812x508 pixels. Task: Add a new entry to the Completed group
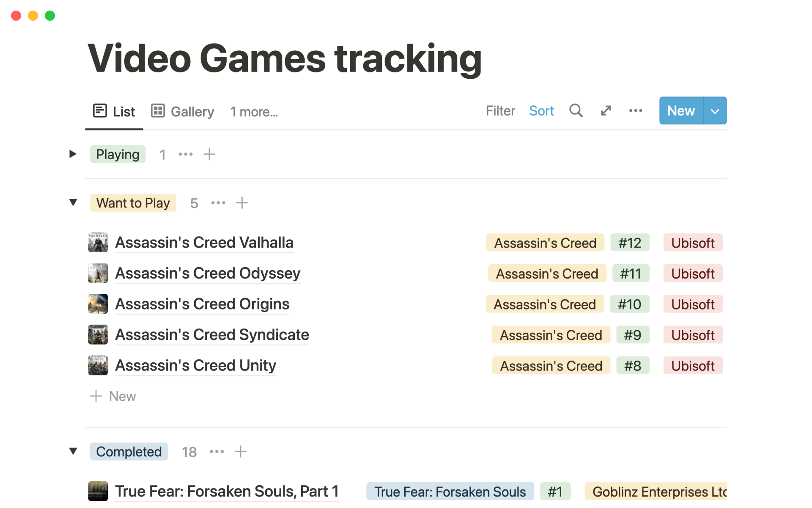coord(240,451)
